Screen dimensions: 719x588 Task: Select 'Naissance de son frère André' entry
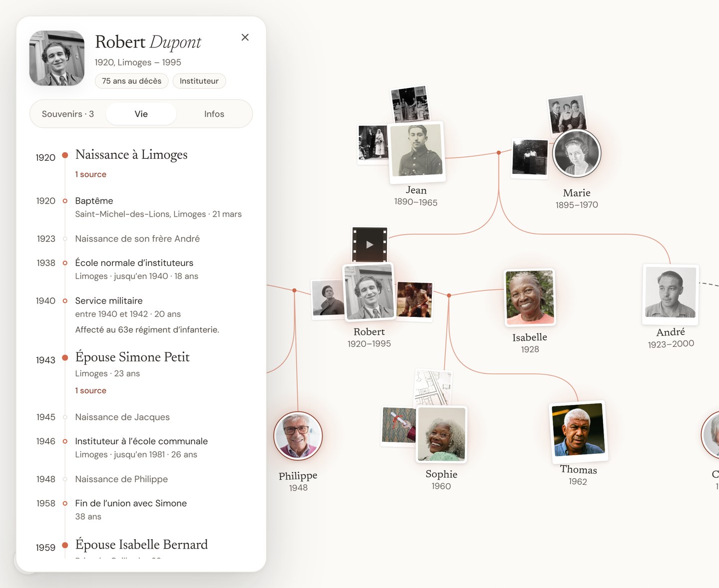tap(137, 239)
